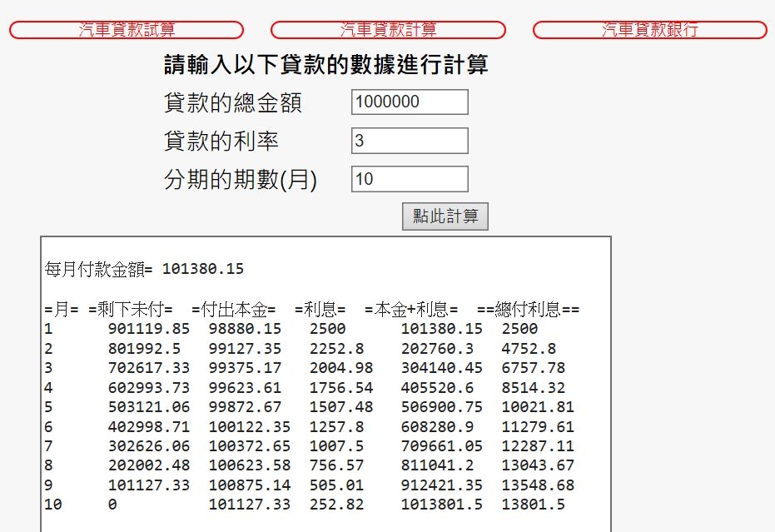775x532 pixels.
Task: Click the 608280.9 cumulative payment value
Action: click(437, 427)
